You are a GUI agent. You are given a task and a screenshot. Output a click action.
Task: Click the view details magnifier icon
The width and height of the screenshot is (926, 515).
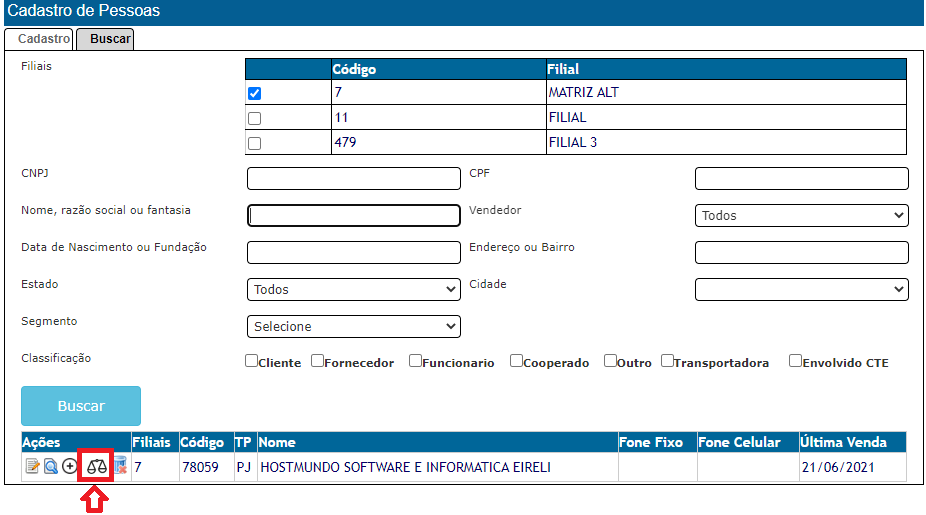pyautogui.click(x=51, y=466)
